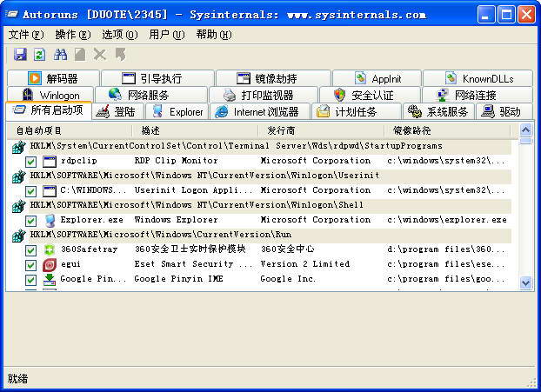Sort by the 镜像路径 column header

pos(447,130)
